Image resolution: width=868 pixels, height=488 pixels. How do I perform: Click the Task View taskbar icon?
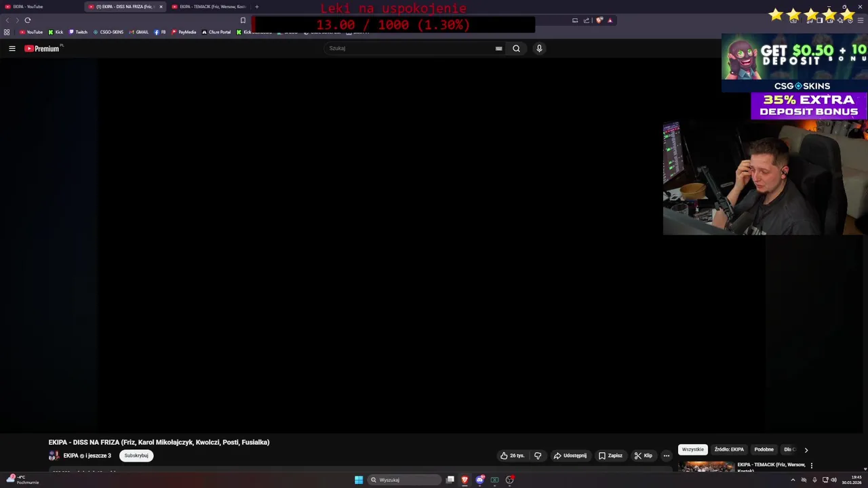[450, 480]
